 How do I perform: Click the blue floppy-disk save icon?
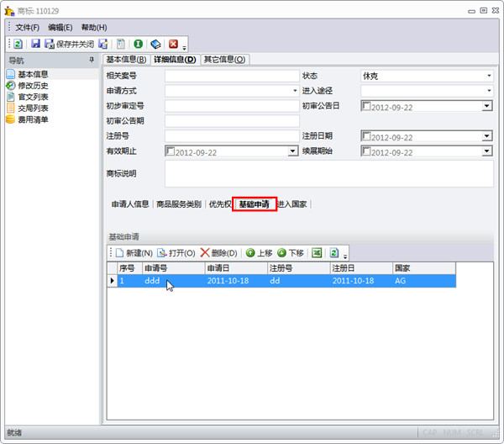(35, 44)
